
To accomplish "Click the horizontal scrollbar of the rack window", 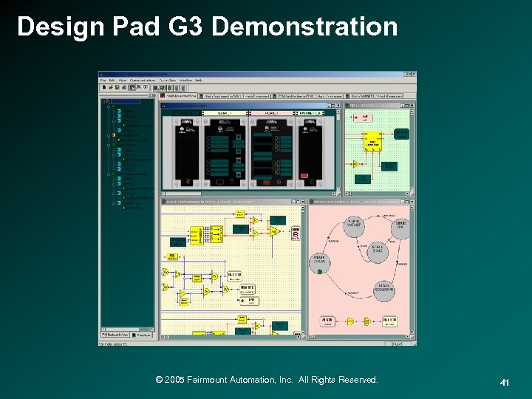I will click(250, 194).
